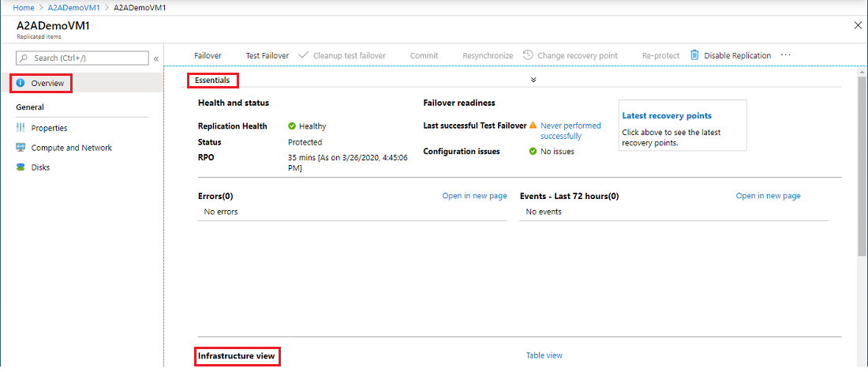Click the Errors(0) heading
Image resolution: width=868 pixels, height=372 pixels.
tap(215, 196)
